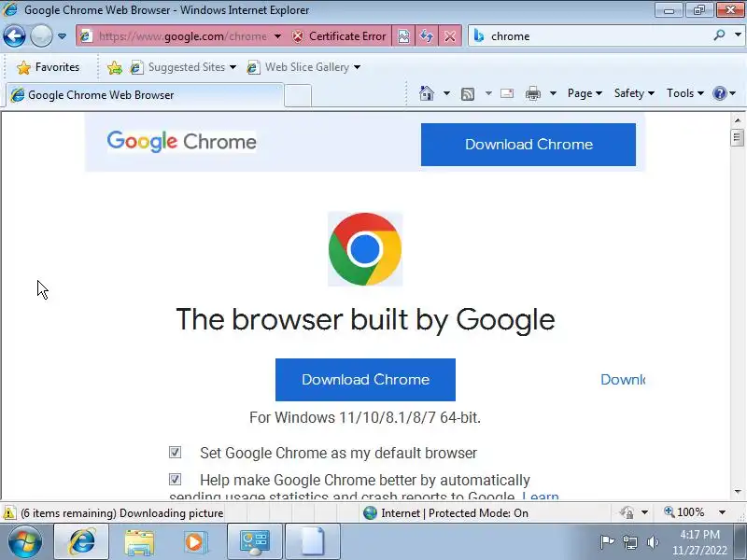This screenshot has width=747, height=560.
Task: Click the scrollbar down arrow
Action: (738, 492)
